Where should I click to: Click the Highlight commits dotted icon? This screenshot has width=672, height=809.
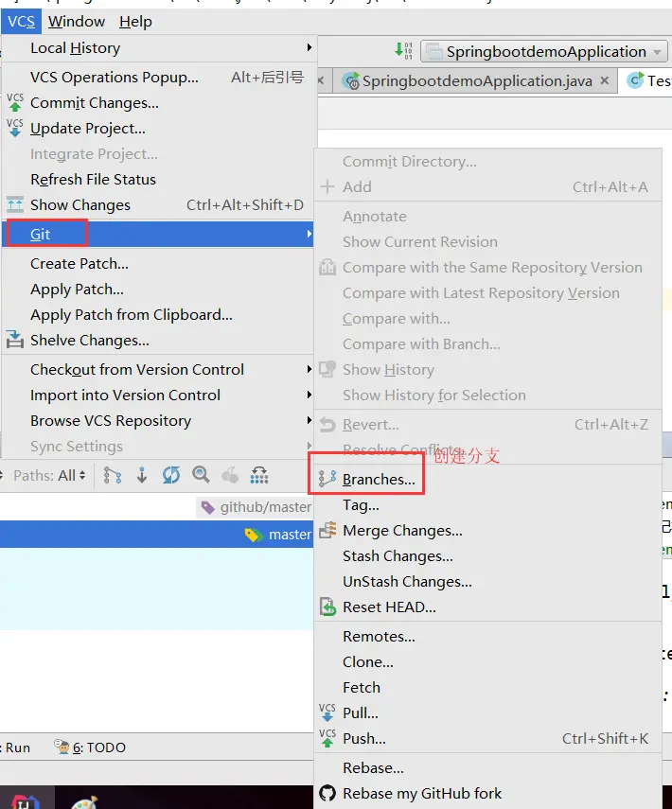coord(259,475)
